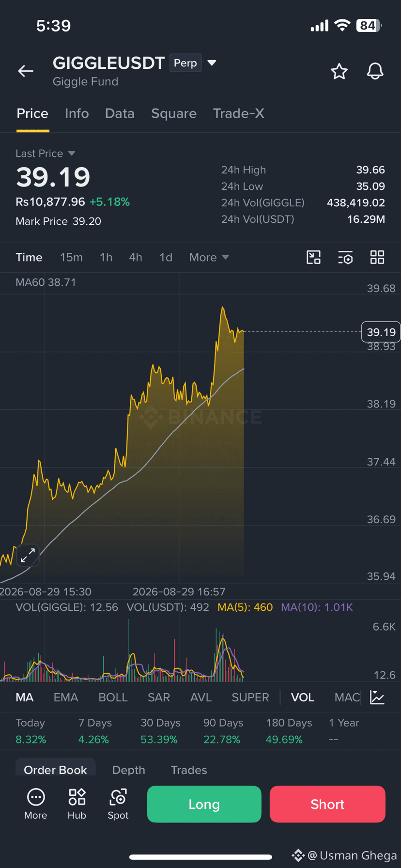Tap the 7 Days 4.26% performance
Viewport: 401px width, 868px height.
coord(95,731)
